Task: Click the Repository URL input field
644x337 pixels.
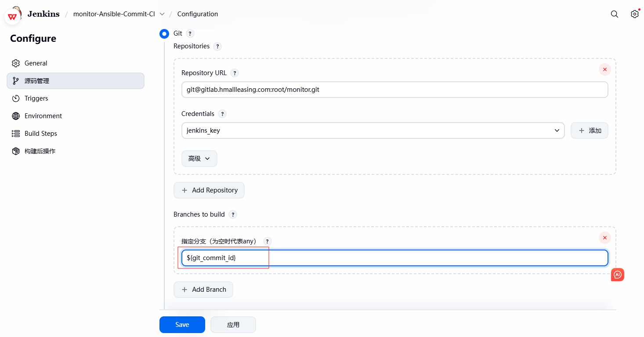Action: coord(394,90)
